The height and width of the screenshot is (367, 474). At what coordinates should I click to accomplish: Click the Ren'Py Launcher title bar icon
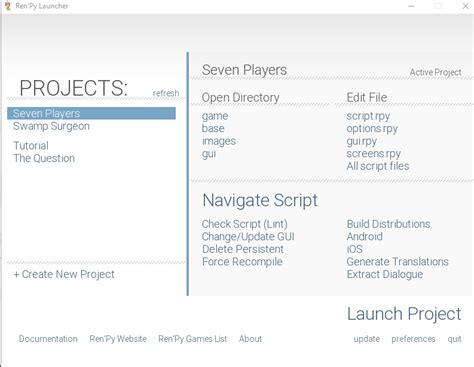7,6
